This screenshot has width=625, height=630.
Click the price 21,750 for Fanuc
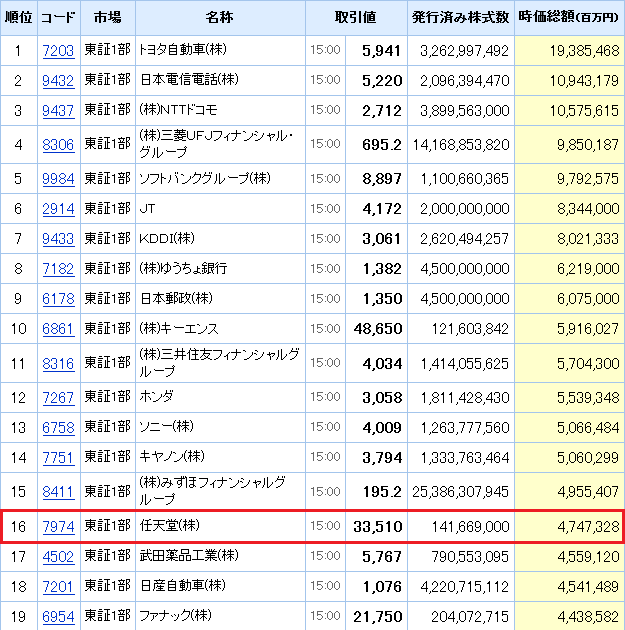(378, 617)
